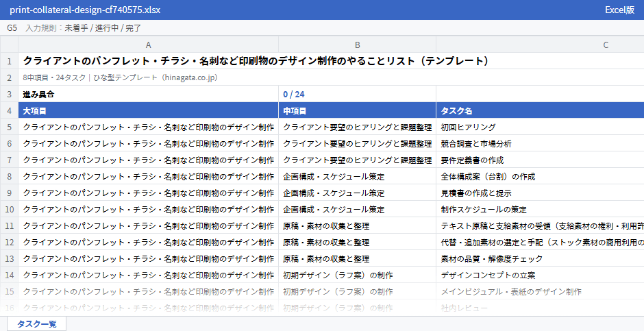This screenshot has height=331, width=644.
Task: Select row header 4
Action: [x=9, y=110]
